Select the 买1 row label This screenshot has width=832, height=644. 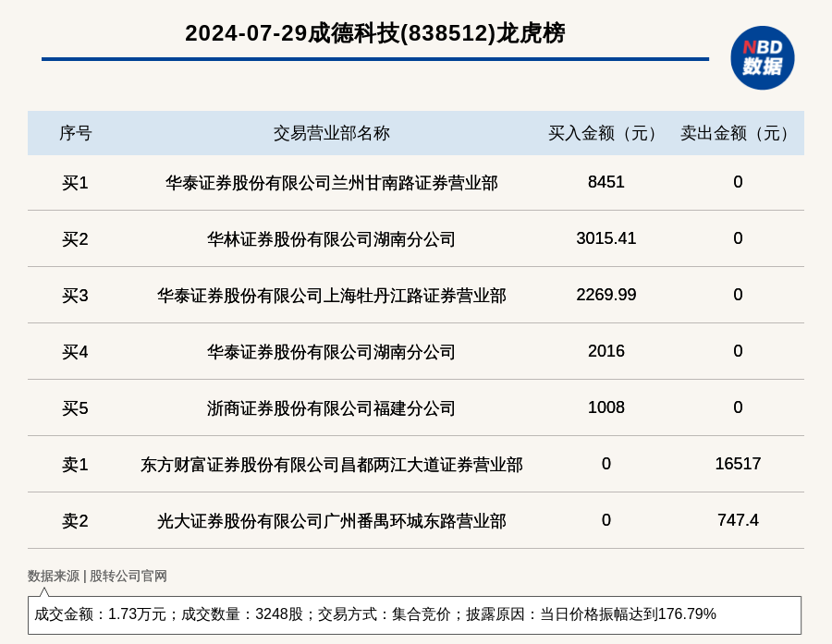click(x=76, y=183)
